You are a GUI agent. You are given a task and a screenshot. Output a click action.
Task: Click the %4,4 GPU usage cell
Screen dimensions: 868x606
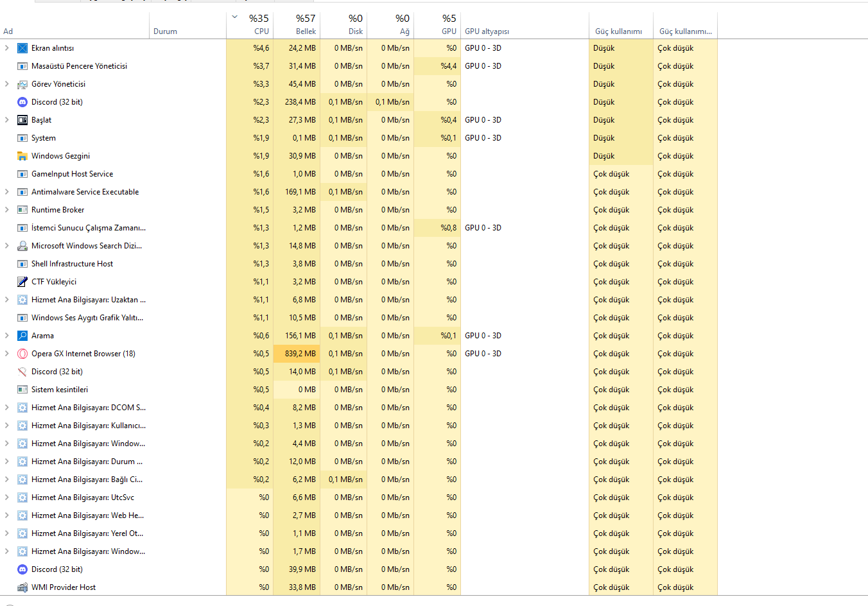pos(437,66)
